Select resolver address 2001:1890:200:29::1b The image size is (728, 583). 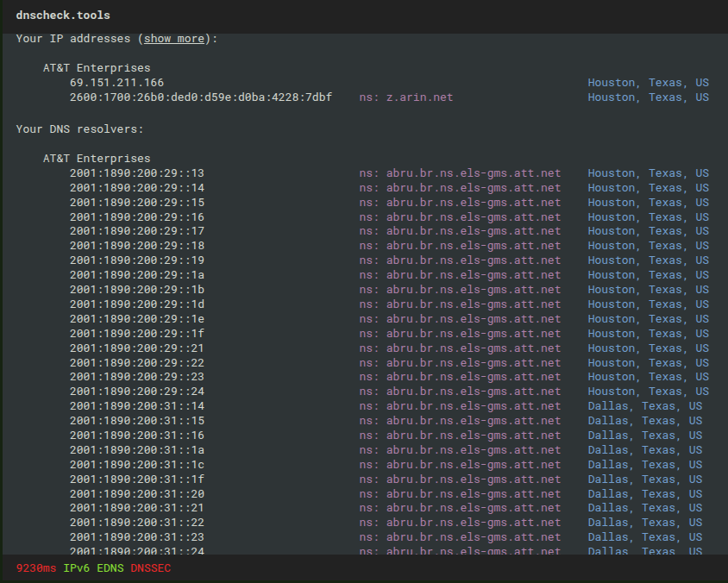(x=137, y=289)
